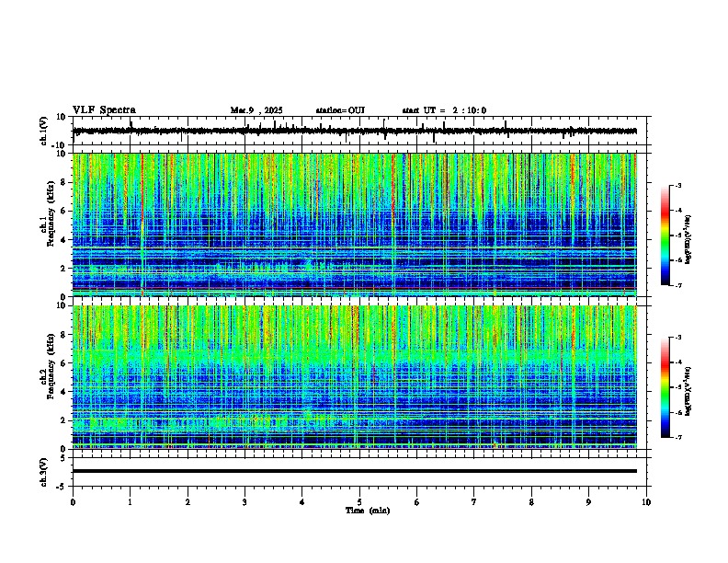Screen dimensions: 728x563
Task: Click the "4" kHz tick on ch.2 frequency axis
Action: [x=63, y=392]
